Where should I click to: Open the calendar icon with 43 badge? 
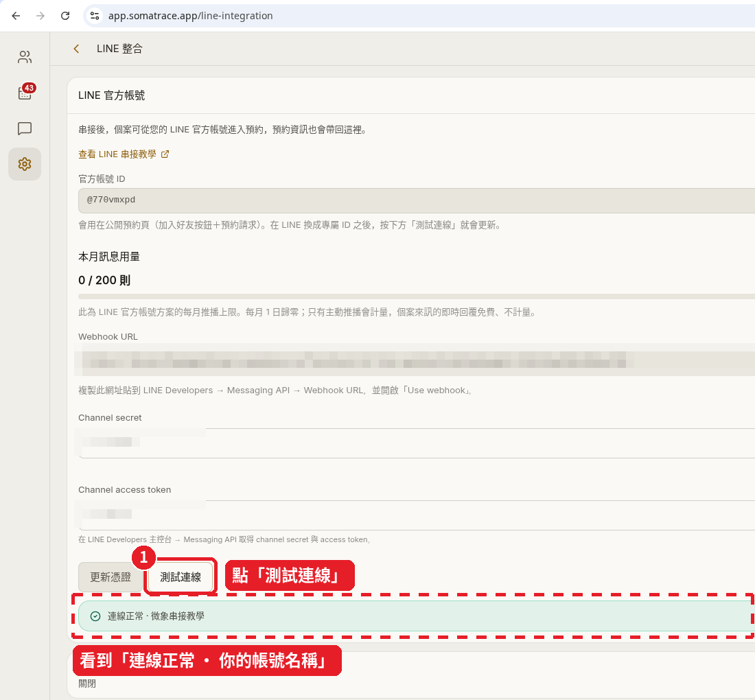click(x=25, y=93)
